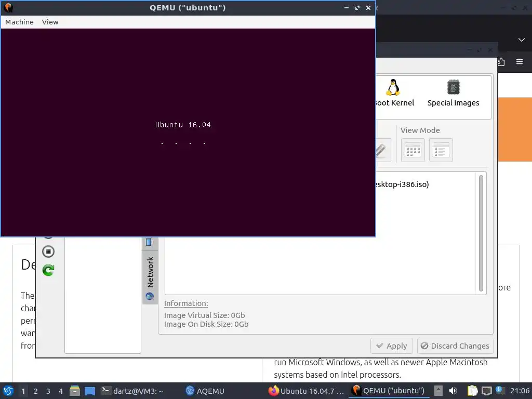Click 'Image On Disk Size: 0Gb' text
Screen dimensions: 532x399
[206, 324]
